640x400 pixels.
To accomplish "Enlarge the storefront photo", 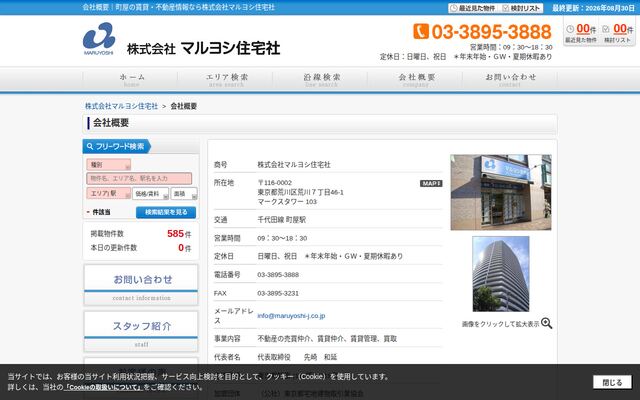I will [501, 192].
